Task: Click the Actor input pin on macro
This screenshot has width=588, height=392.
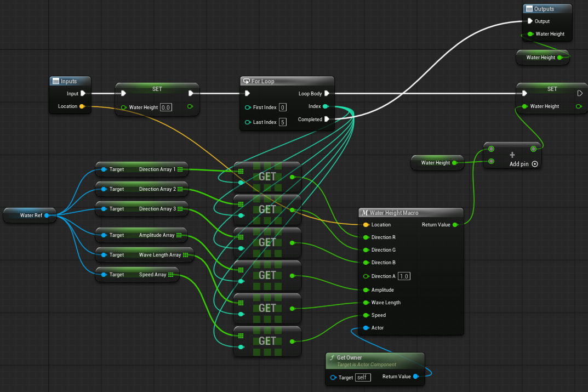Action: (367, 328)
